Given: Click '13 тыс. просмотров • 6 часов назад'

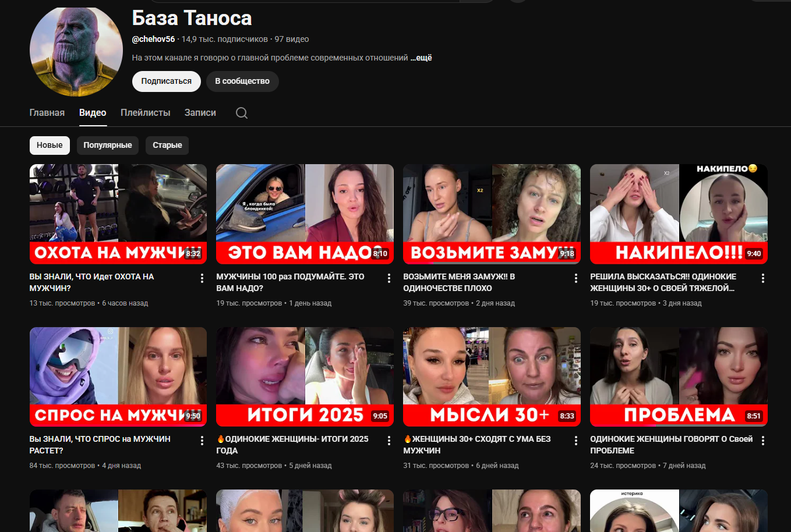Looking at the screenshot, I should [89, 303].
